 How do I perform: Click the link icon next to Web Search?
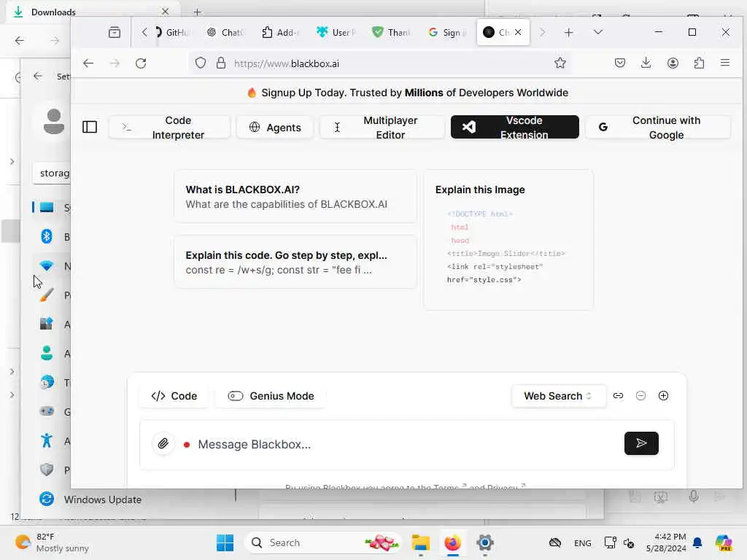(x=618, y=396)
